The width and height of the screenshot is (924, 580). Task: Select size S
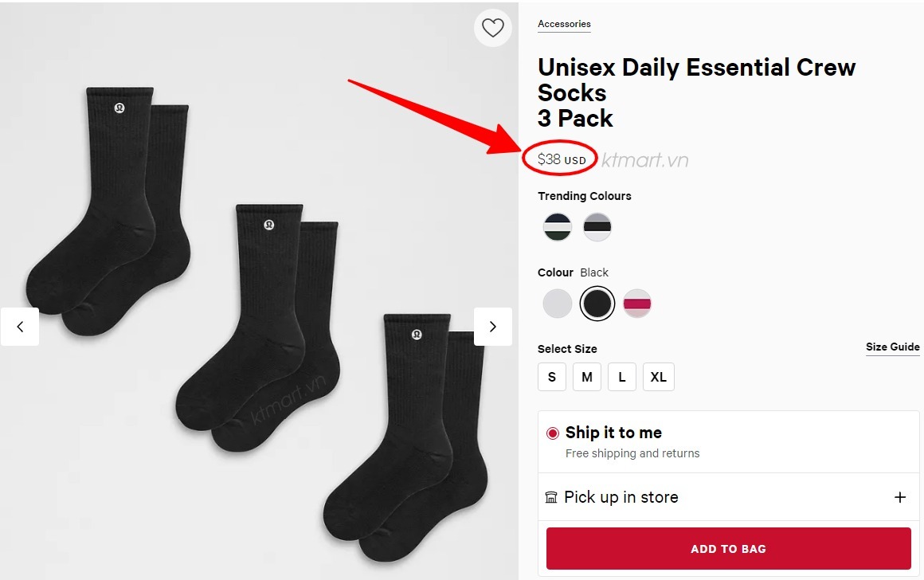click(x=552, y=377)
